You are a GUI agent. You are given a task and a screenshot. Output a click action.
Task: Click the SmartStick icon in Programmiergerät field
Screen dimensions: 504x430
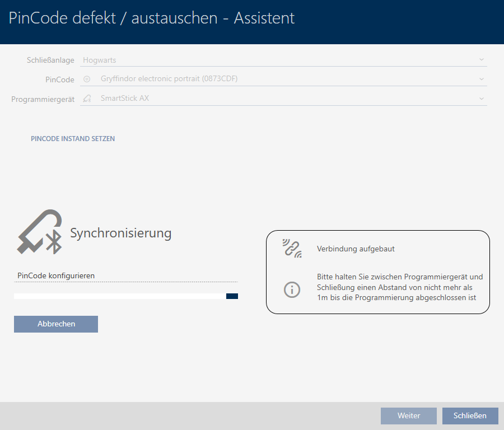[87, 99]
